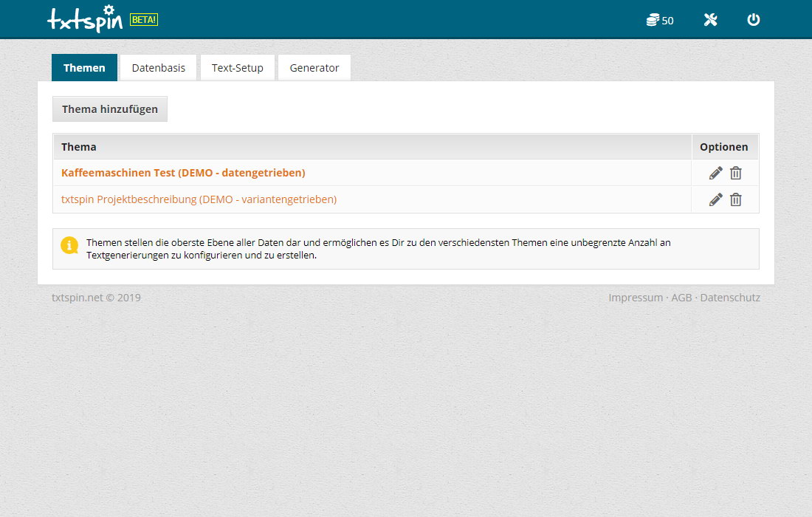Image resolution: width=812 pixels, height=517 pixels.
Task: Open the Datenschutz footer link
Action: tap(729, 298)
